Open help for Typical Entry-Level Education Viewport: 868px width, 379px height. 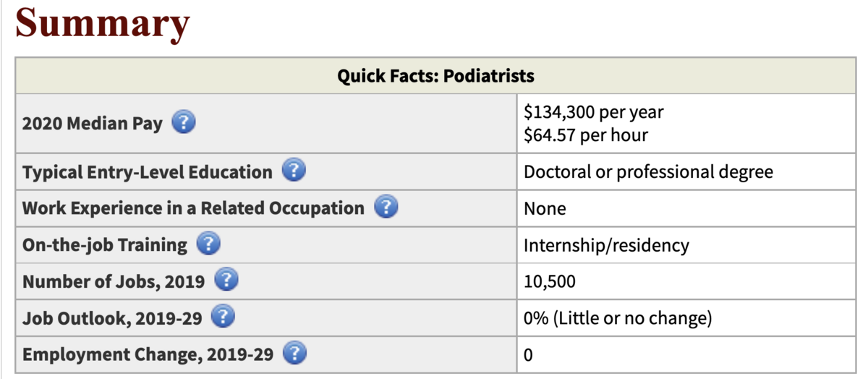293,171
